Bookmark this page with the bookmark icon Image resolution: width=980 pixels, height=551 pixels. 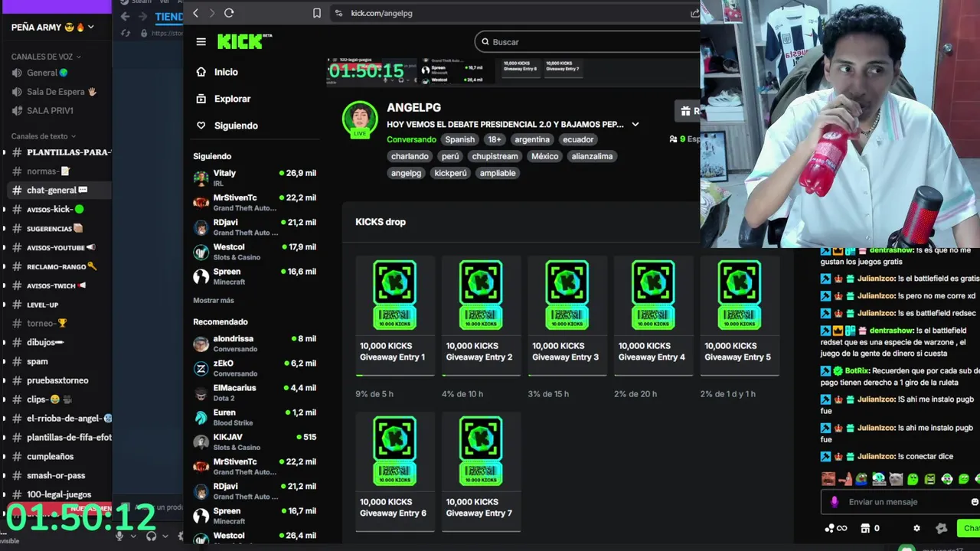point(317,13)
